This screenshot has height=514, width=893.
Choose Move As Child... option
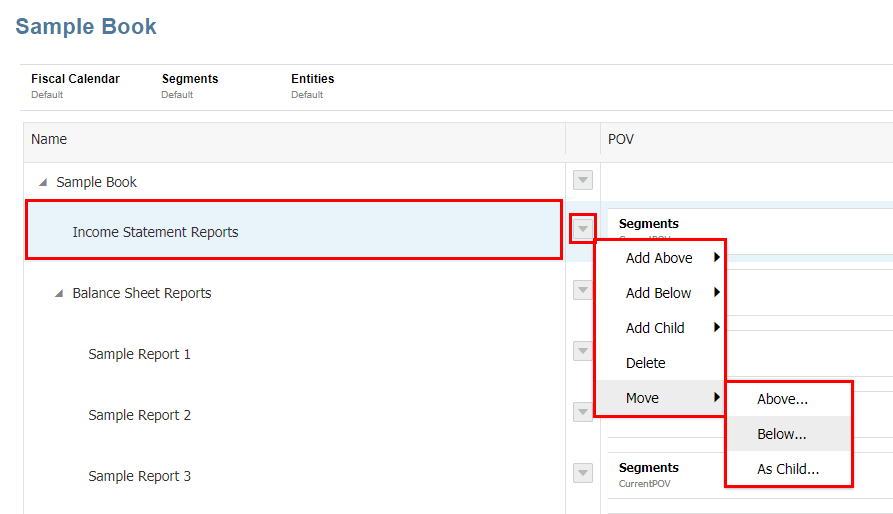[x=788, y=469]
